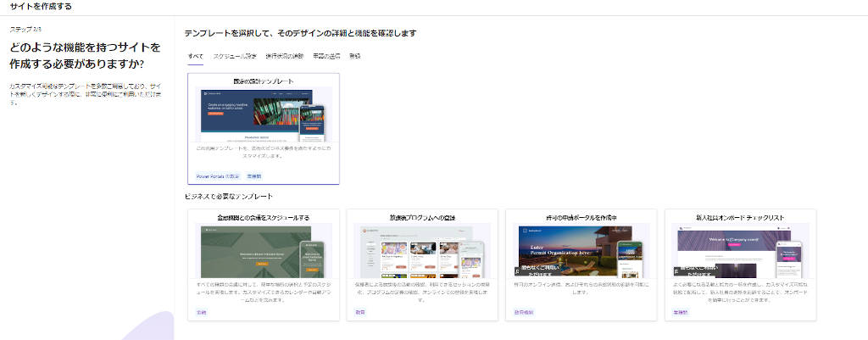Click the badge icon on permit portal thumbnail

click(x=518, y=271)
